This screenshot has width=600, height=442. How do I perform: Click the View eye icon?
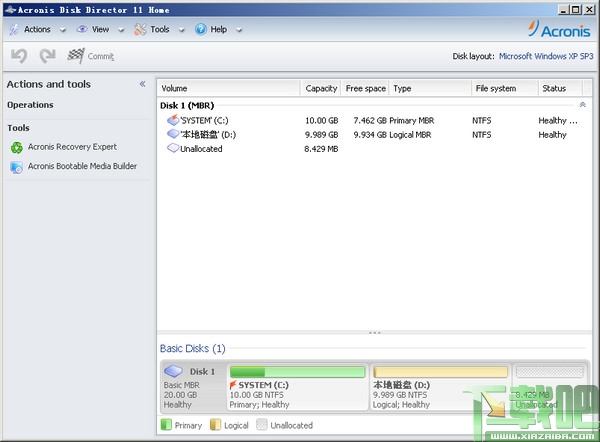pos(82,29)
